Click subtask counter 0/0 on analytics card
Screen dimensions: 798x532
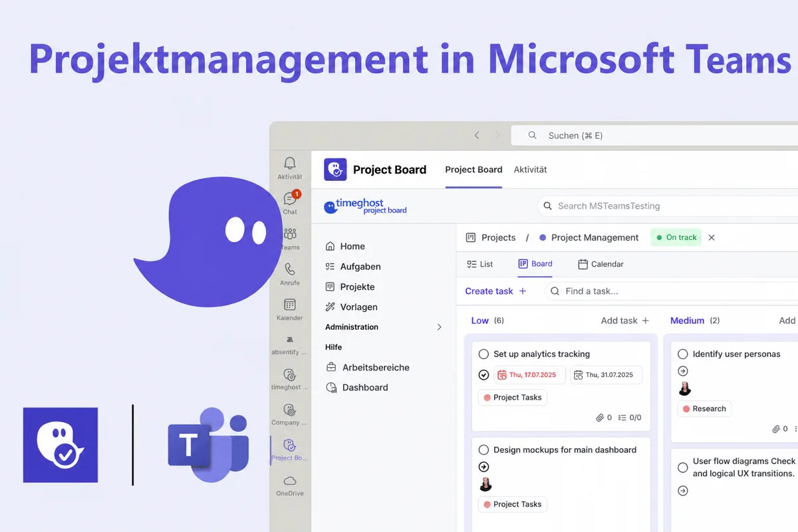[x=630, y=418]
